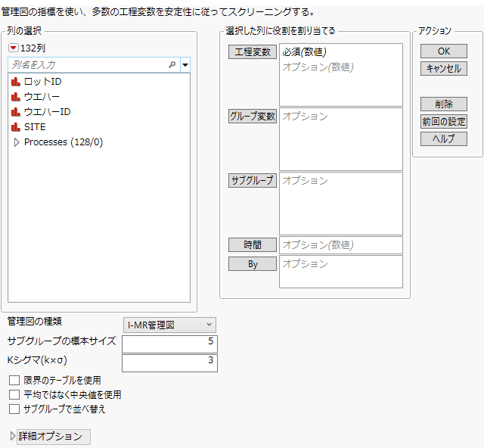Viewport: 484px width, 448px height.
Task: Click the ウエハー column type icon
Action: (x=15, y=96)
